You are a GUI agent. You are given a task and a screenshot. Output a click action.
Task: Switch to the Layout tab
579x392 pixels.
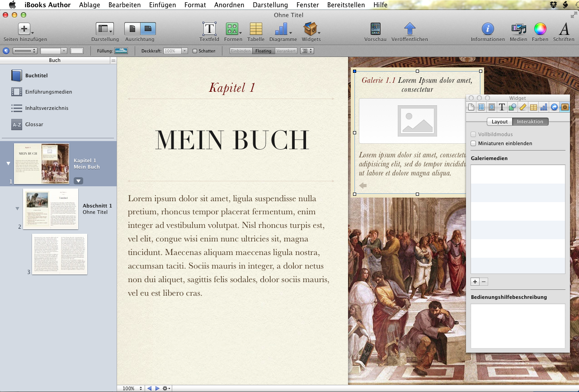(499, 122)
